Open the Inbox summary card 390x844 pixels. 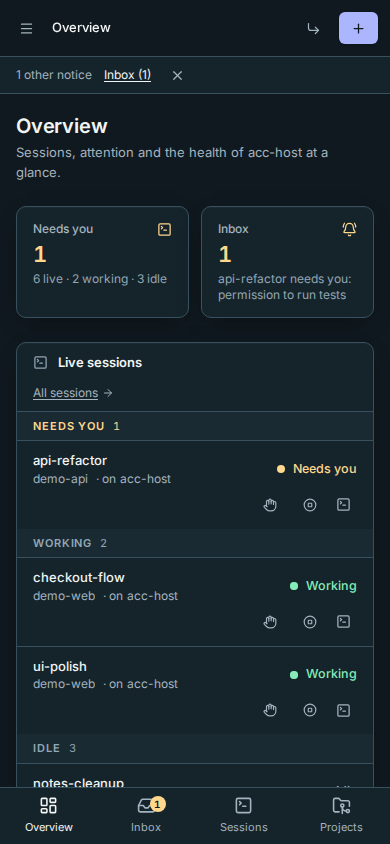tap(287, 262)
